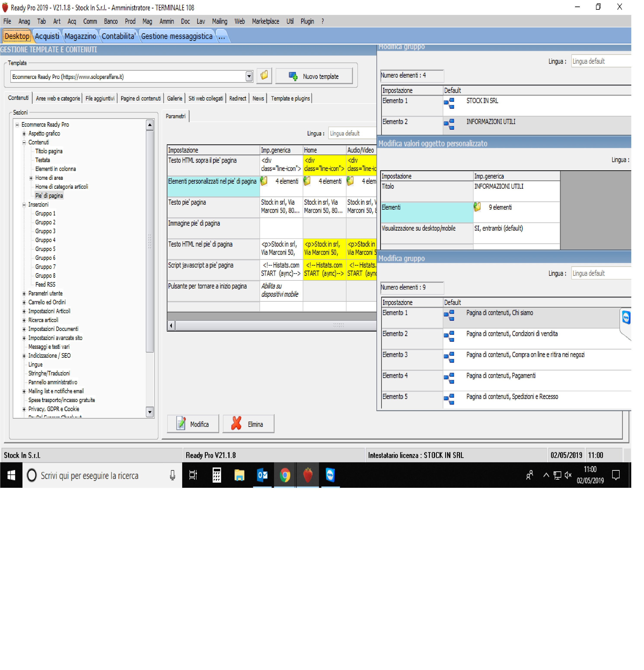Screen dimensions: 644x670
Task: Click link icon for Condizioni di vendita element
Action: click(x=449, y=336)
